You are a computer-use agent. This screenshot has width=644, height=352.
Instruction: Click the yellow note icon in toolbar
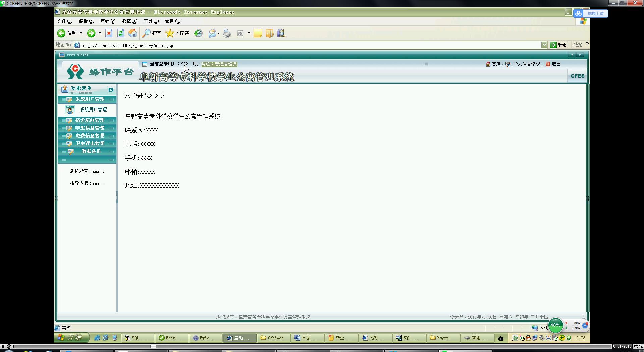pyautogui.click(x=258, y=33)
